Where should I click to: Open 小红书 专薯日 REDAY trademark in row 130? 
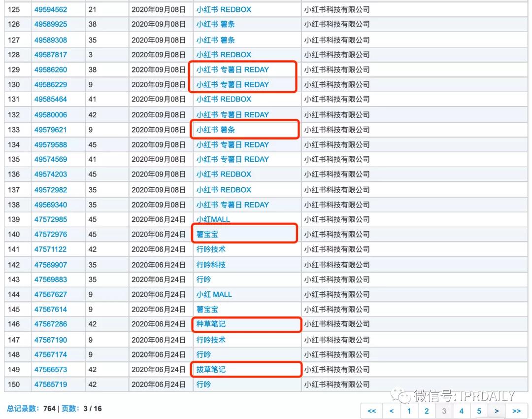[x=233, y=85]
